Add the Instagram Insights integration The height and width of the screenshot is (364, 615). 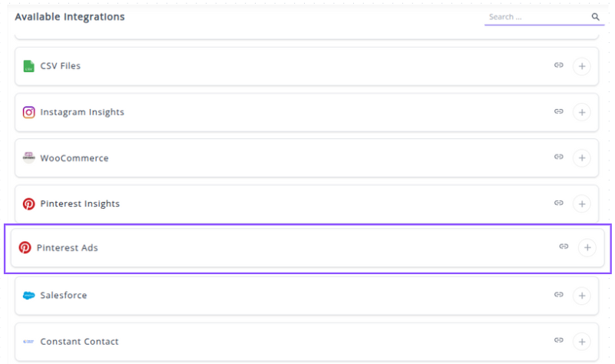[x=582, y=112]
